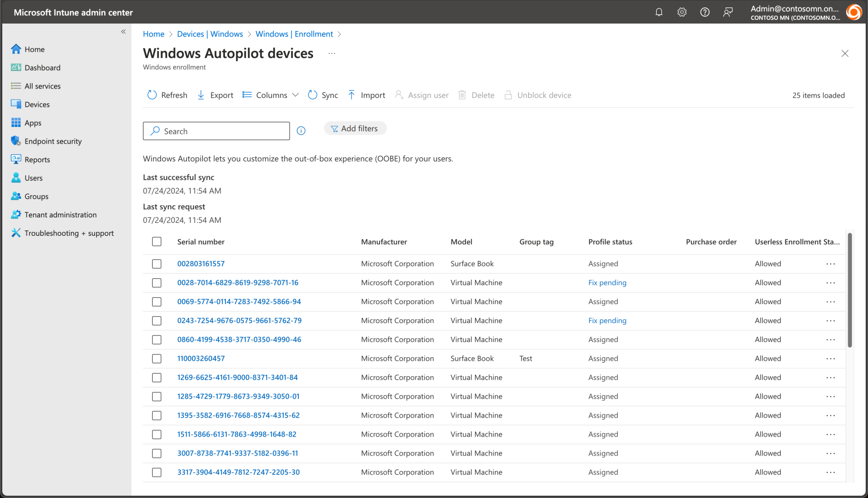This screenshot has width=868, height=498.
Task: Click the Import devices button
Action: [367, 95]
